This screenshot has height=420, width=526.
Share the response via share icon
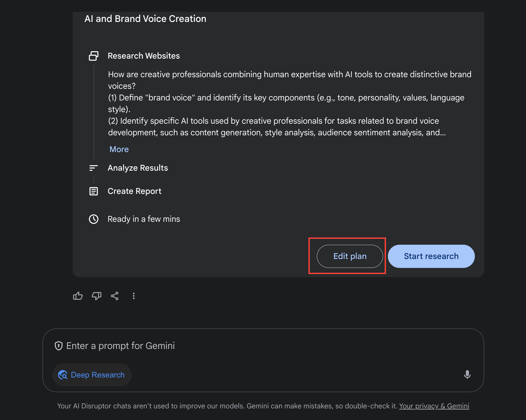[115, 296]
